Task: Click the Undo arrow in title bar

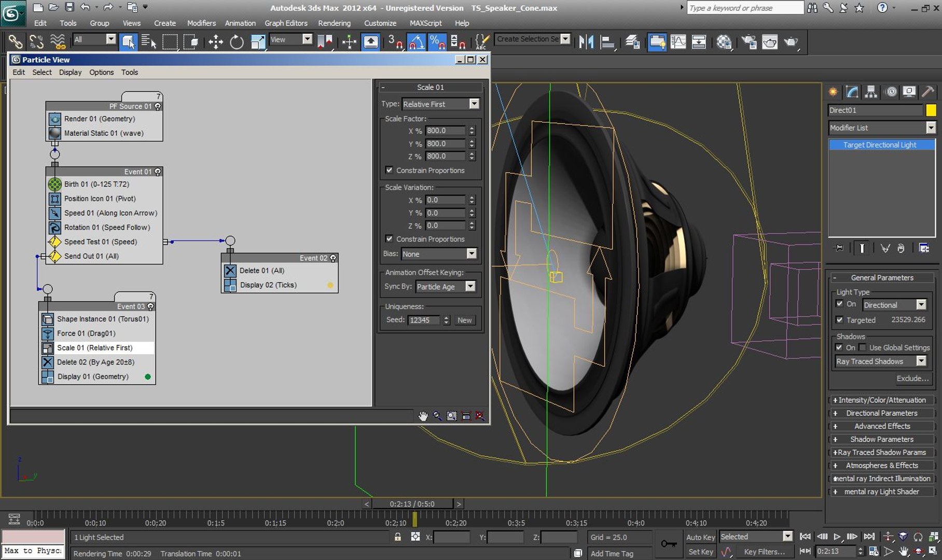Action: (86, 7)
